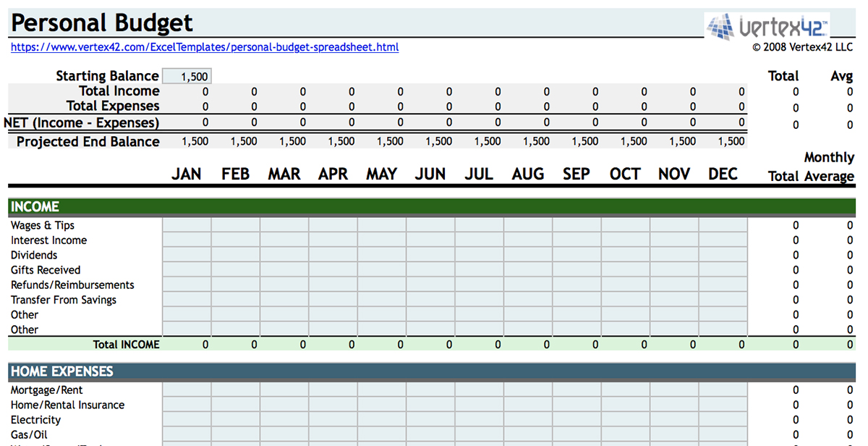Select the Refunds/Reimbursements row label

point(72,285)
